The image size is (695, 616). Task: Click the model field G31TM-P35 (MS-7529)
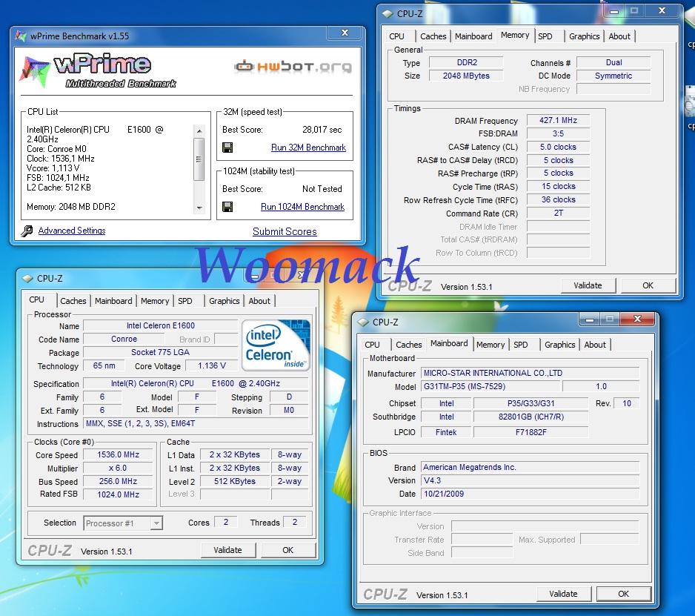(x=491, y=386)
